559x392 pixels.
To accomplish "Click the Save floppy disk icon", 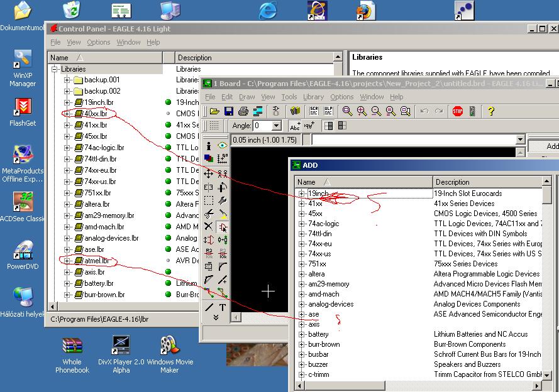I will coord(229,111).
